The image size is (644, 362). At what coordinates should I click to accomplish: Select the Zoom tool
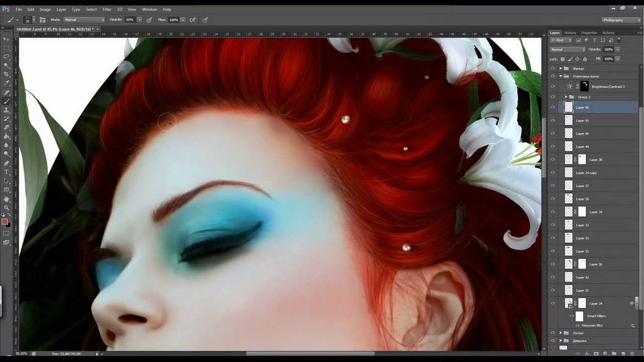(x=7, y=208)
